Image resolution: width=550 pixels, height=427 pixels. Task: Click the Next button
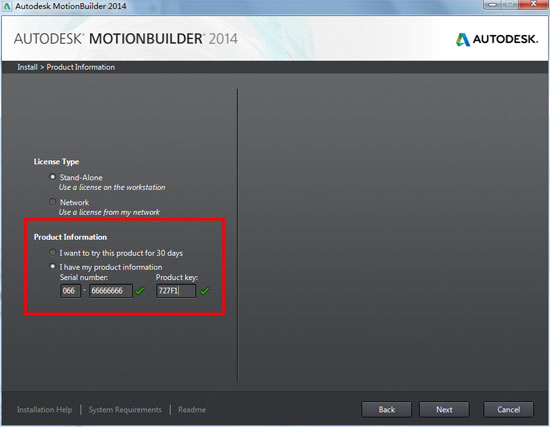pos(444,409)
